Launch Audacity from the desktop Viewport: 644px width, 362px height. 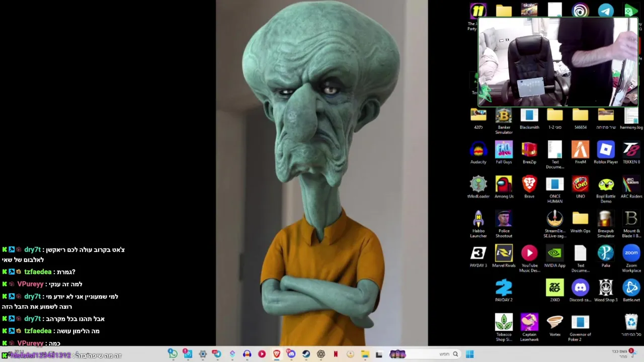[478, 153]
